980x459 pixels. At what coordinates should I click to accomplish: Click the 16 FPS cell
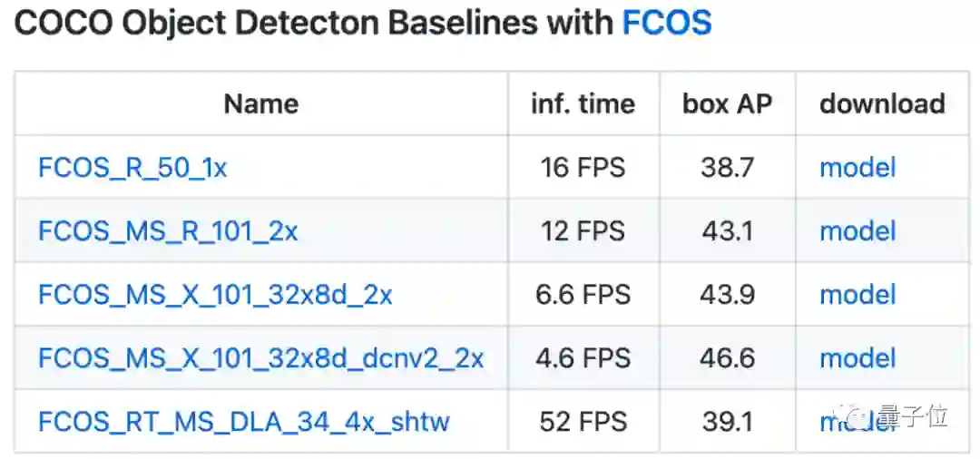point(583,168)
